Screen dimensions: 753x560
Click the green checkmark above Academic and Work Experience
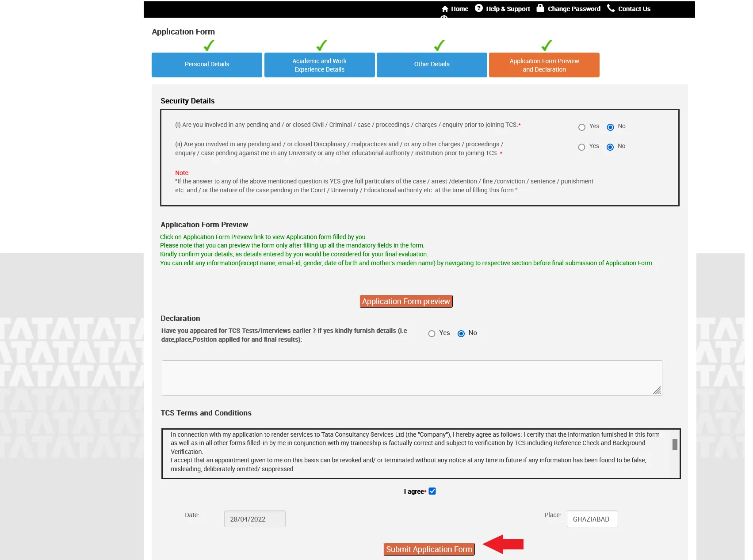(321, 45)
